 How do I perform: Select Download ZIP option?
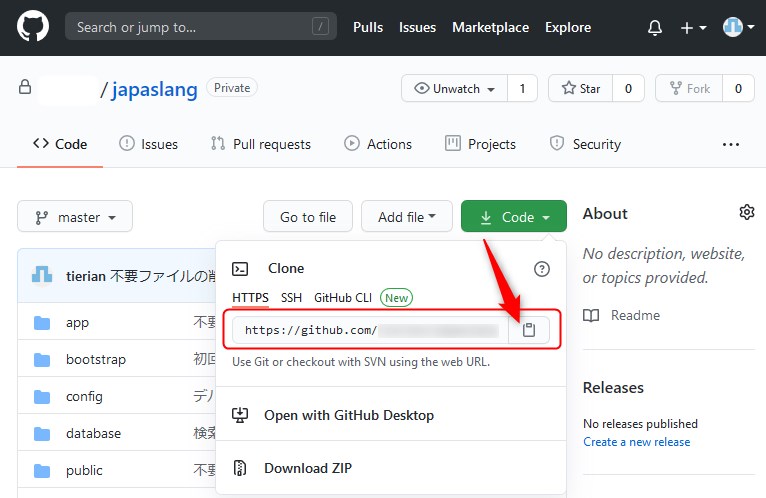click(x=307, y=468)
